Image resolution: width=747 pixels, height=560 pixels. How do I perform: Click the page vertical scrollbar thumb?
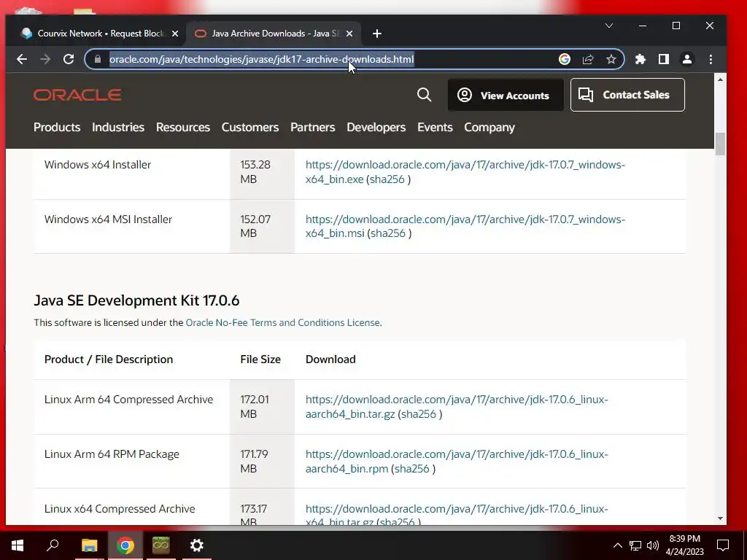(720, 144)
